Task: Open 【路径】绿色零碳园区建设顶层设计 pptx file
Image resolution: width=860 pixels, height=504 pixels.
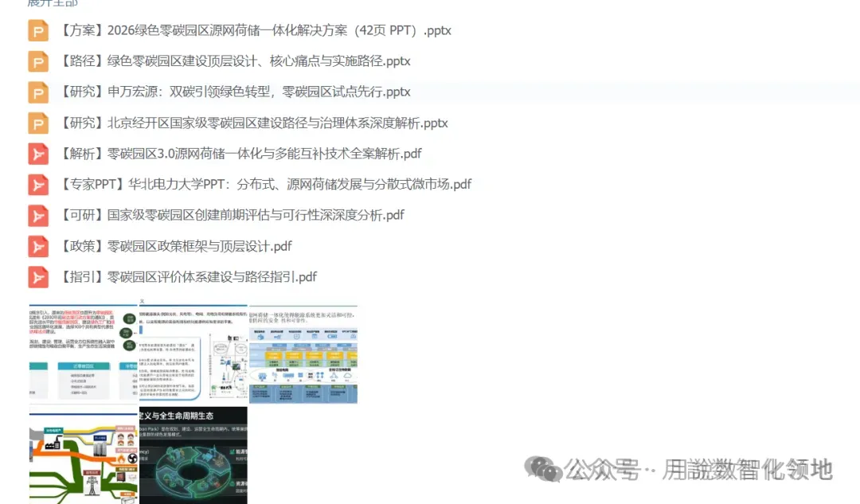Action: tap(235, 61)
